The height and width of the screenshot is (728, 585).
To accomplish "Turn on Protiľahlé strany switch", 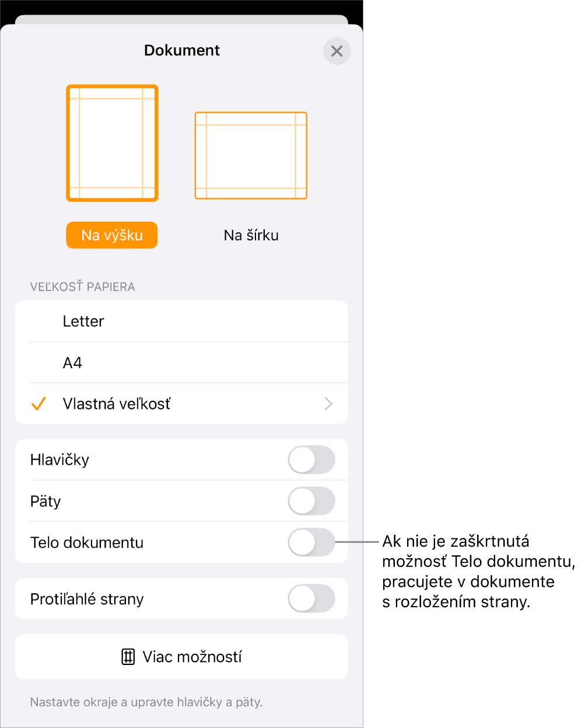I will click(311, 599).
